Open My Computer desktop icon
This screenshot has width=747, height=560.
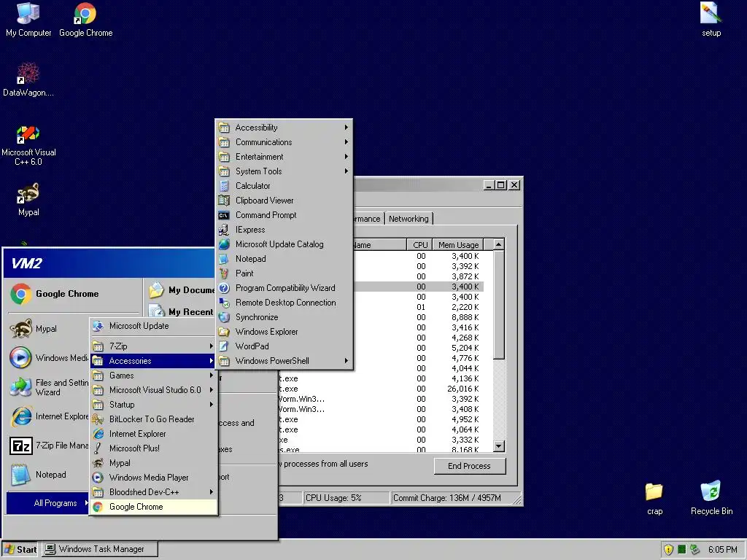[28, 20]
